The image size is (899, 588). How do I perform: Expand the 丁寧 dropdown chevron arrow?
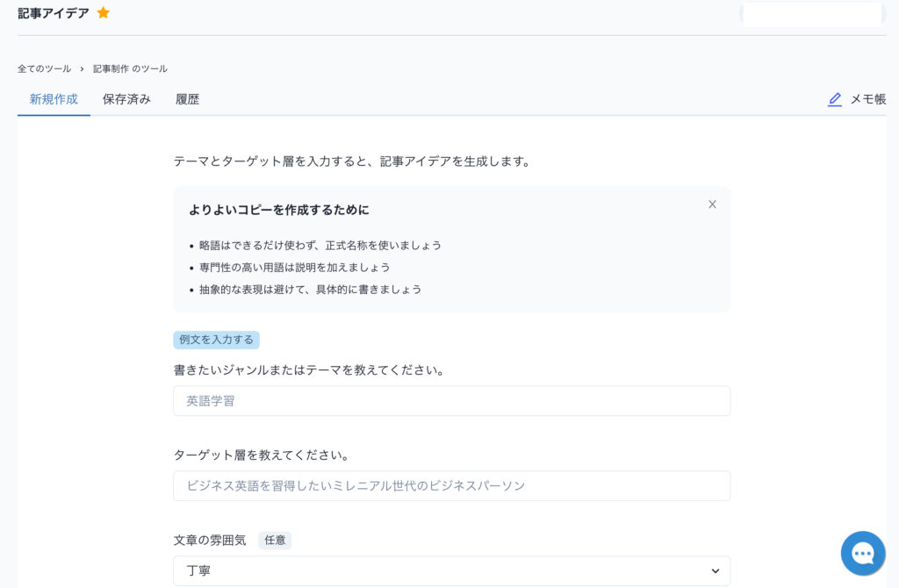tap(715, 571)
